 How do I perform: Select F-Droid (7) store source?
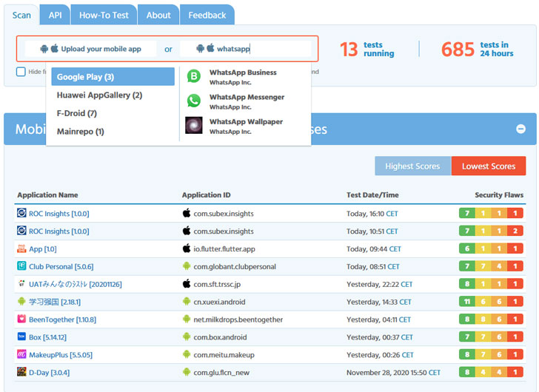point(77,113)
